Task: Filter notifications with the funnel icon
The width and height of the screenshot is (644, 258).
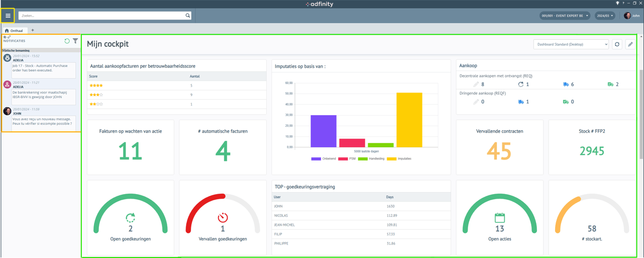Action: click(75, 41)
